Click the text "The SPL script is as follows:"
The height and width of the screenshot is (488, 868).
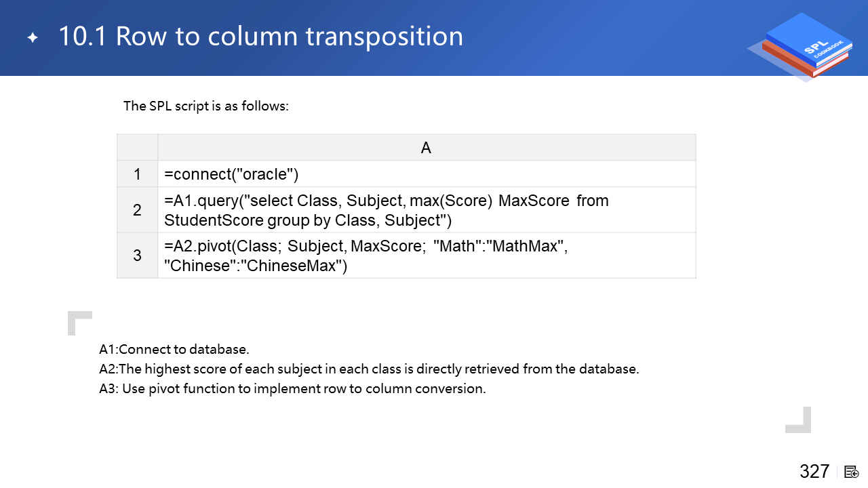point(206,106)
